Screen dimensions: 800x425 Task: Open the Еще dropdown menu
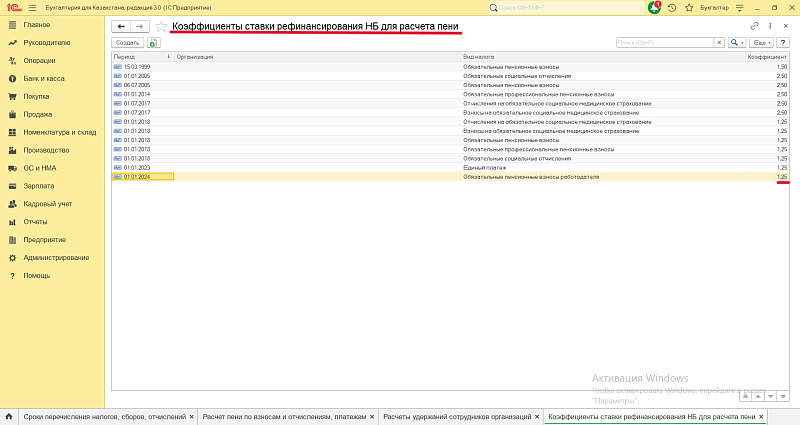(x=762, y=43)
